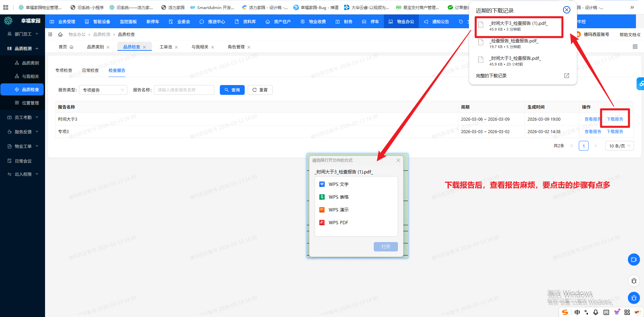Open the full download history external link icon
The image size is (644, 317).
click(566, 76)
